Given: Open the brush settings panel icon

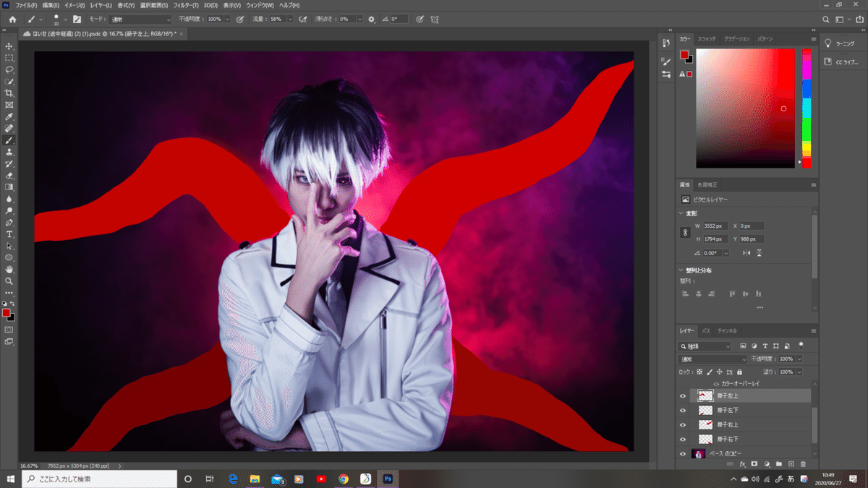Looking at the screenshot, I should click(x=77, y=19).
